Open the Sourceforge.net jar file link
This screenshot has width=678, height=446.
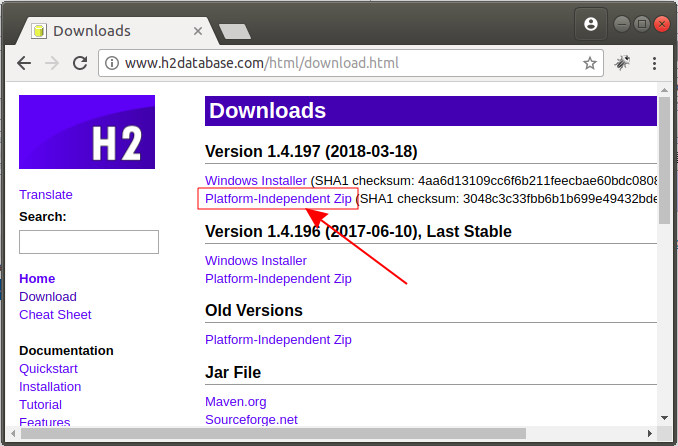(251, 420)
